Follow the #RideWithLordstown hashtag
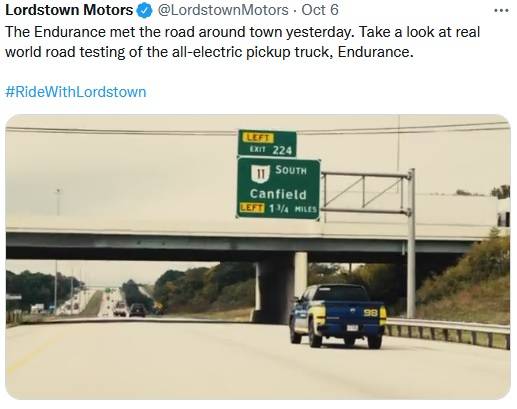The height and width of the screenshot is (409, 517). [76, 92]
